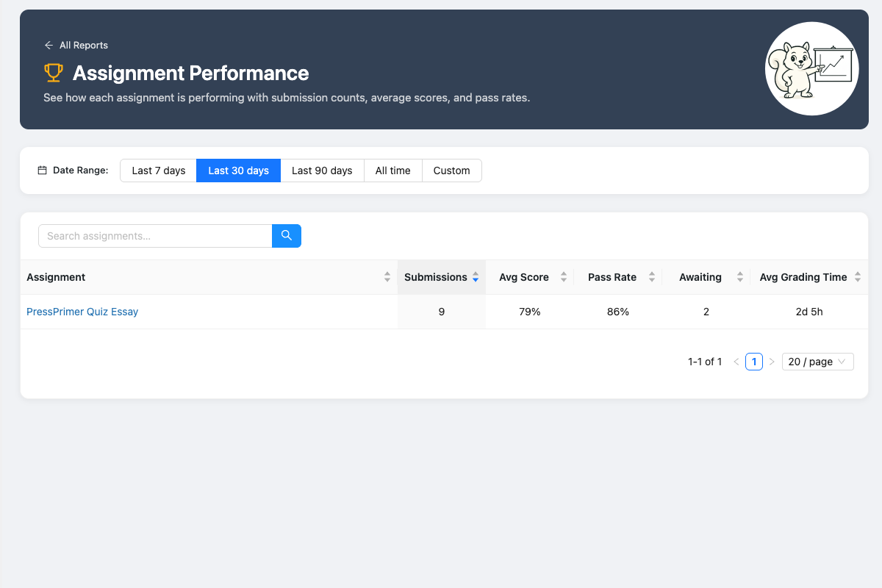Click the back arrow beside All Reports
The height and width of the screenshot is (588, 882).
pos(49,45)
